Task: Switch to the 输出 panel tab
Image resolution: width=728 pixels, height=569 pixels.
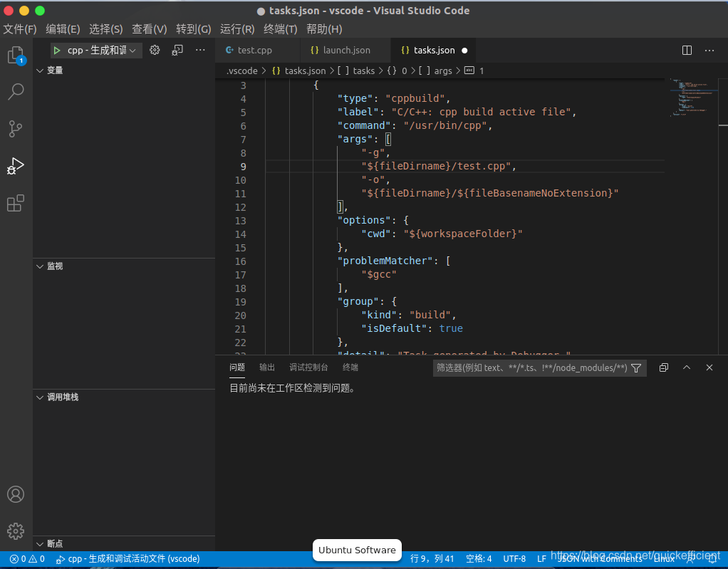Action: tap(267, 367)
